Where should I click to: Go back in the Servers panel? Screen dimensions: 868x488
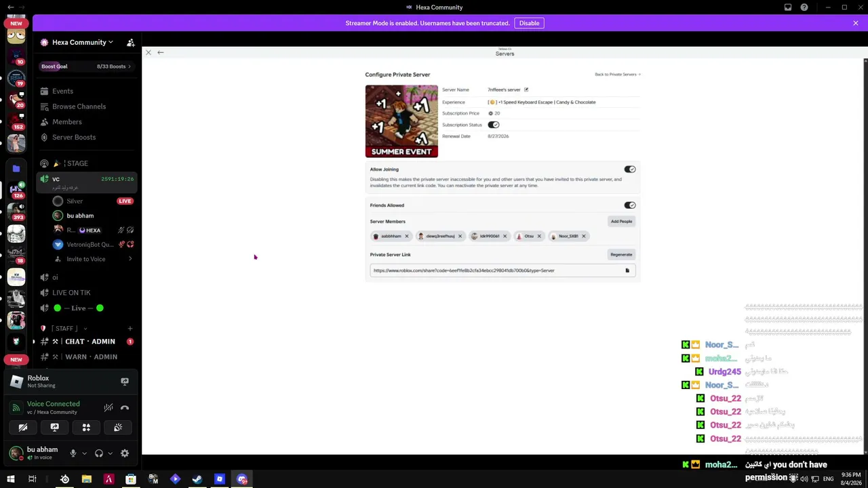tap(161, 52)
